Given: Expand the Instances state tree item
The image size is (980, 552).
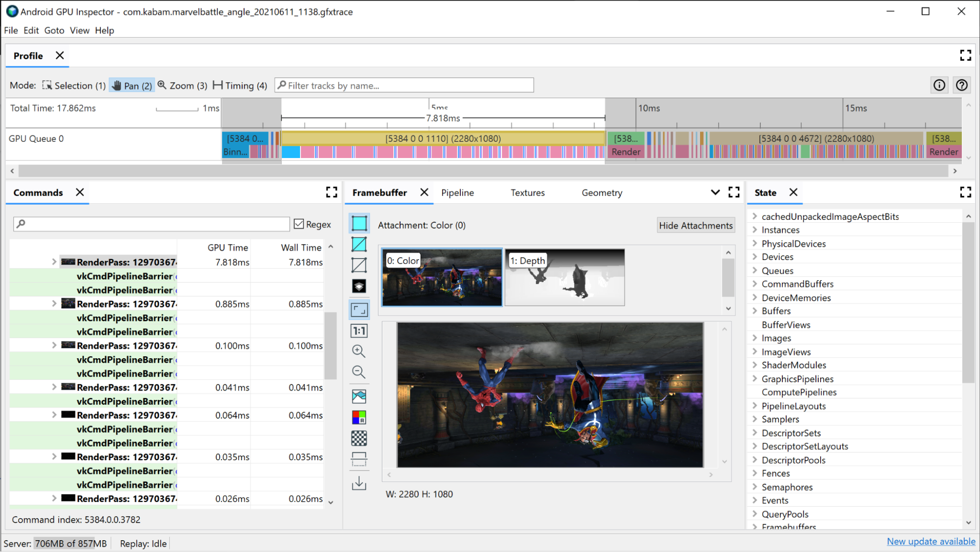Looking at the screenshot, I should click(x=754, y=229).
